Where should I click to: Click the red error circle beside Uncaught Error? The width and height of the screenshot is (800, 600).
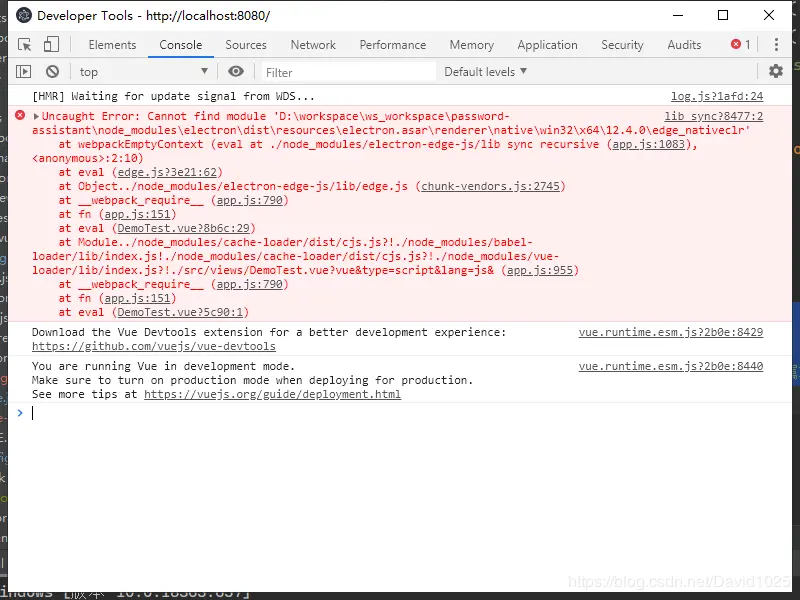pyautogui.click(x=20, y=115)
